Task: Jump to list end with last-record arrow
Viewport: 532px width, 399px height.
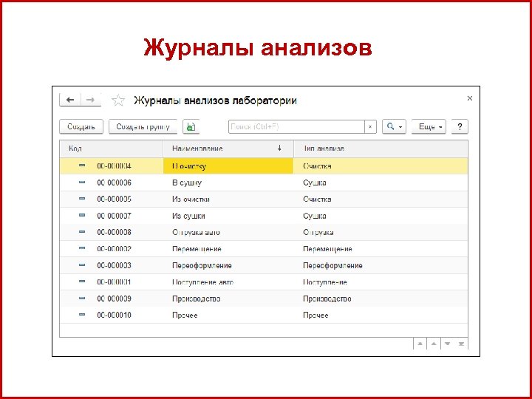Action: [461, 344]
